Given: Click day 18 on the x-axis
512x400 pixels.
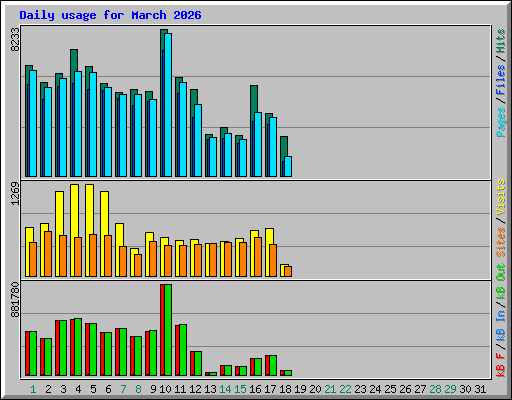Looking at the screenshot, I should pos(285,389).
